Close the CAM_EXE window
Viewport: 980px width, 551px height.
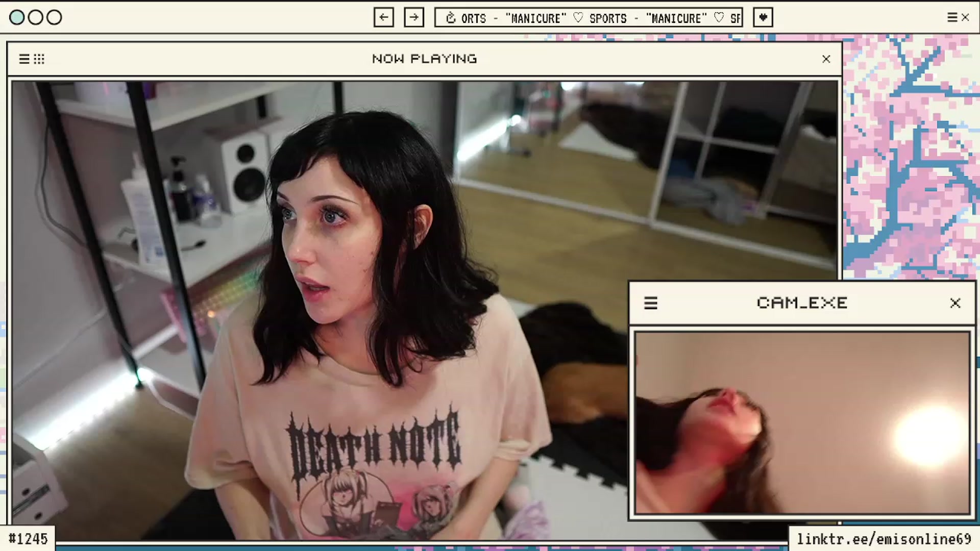click(x=955, y=303)
